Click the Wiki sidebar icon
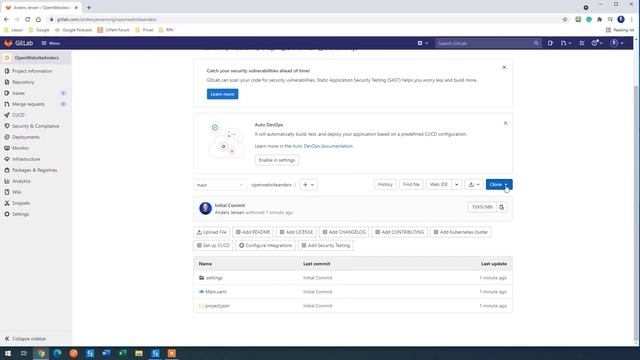Viewport: 640px width, 360px height. coord(7,192)
